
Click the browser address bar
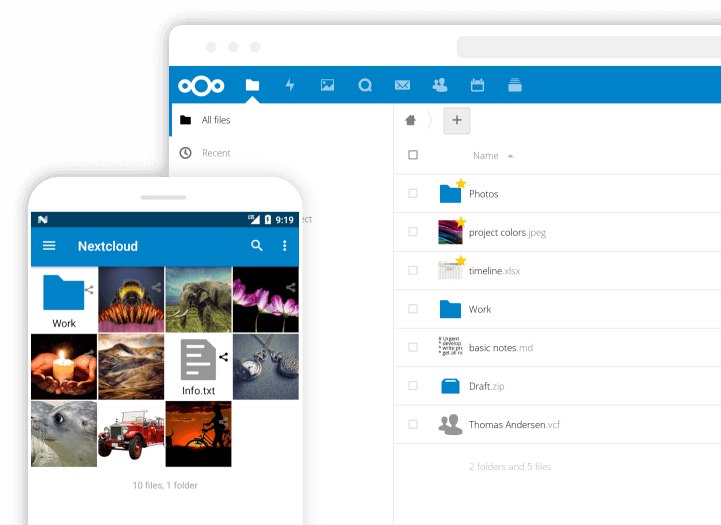pyautogui.click(x=589, y=47)
